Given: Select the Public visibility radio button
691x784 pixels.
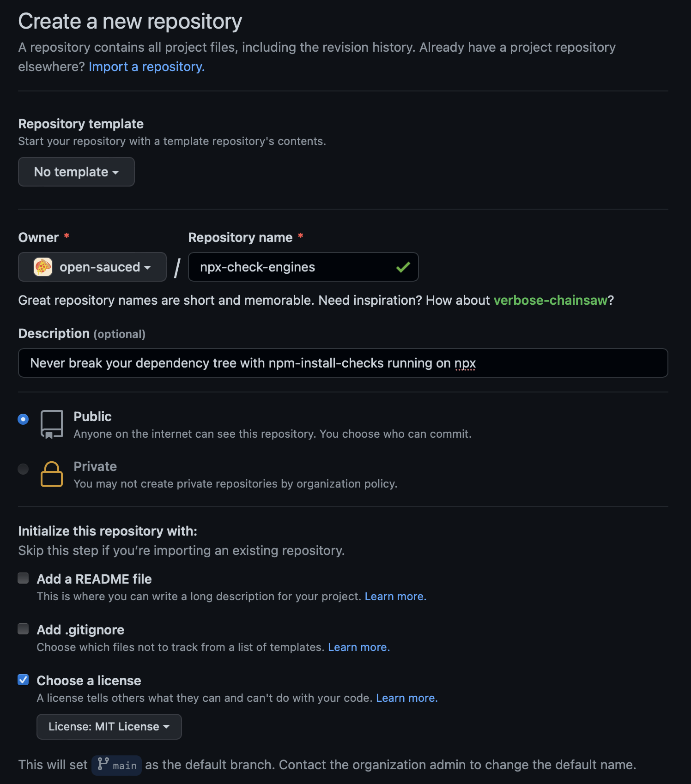Looking at the screenshot, I should [x=23, y=419].
